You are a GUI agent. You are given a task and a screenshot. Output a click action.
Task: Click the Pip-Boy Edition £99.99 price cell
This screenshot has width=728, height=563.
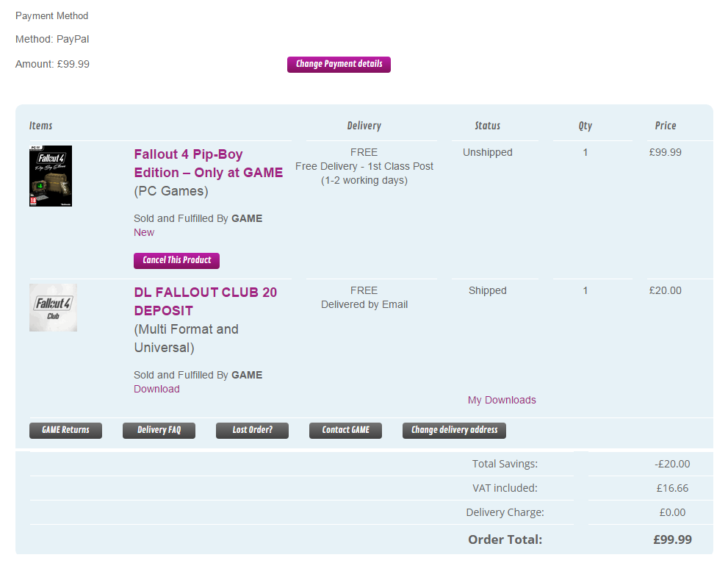666,152
